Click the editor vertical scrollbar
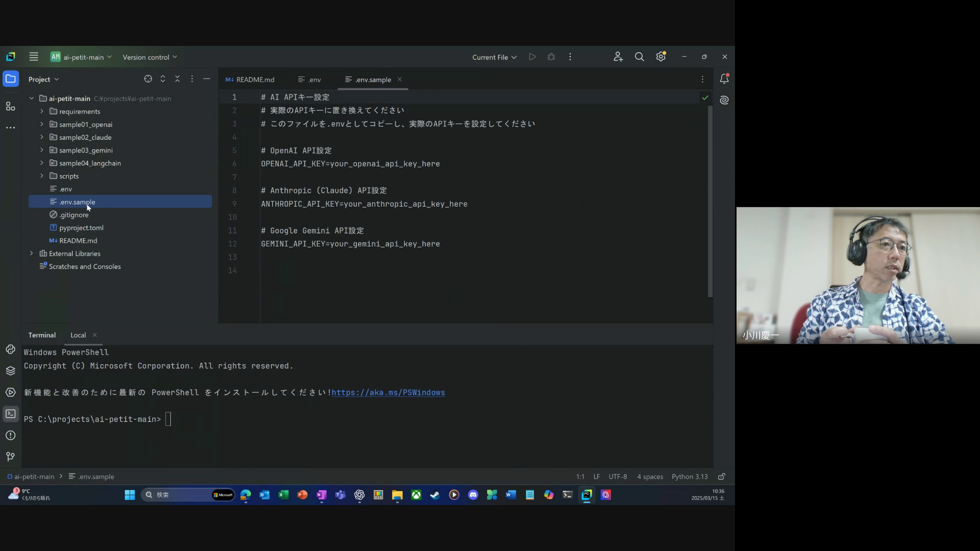The image size is (980, 551). tap(710, 202)
